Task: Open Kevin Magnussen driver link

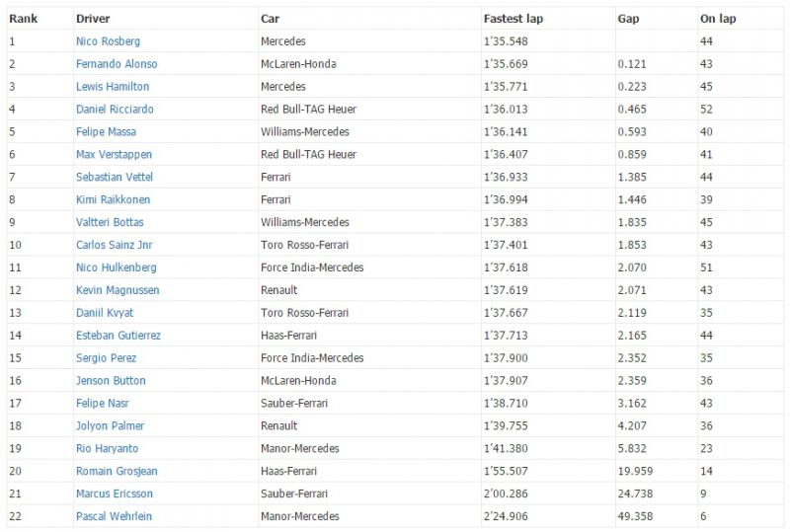Action: tap(118, 290)
